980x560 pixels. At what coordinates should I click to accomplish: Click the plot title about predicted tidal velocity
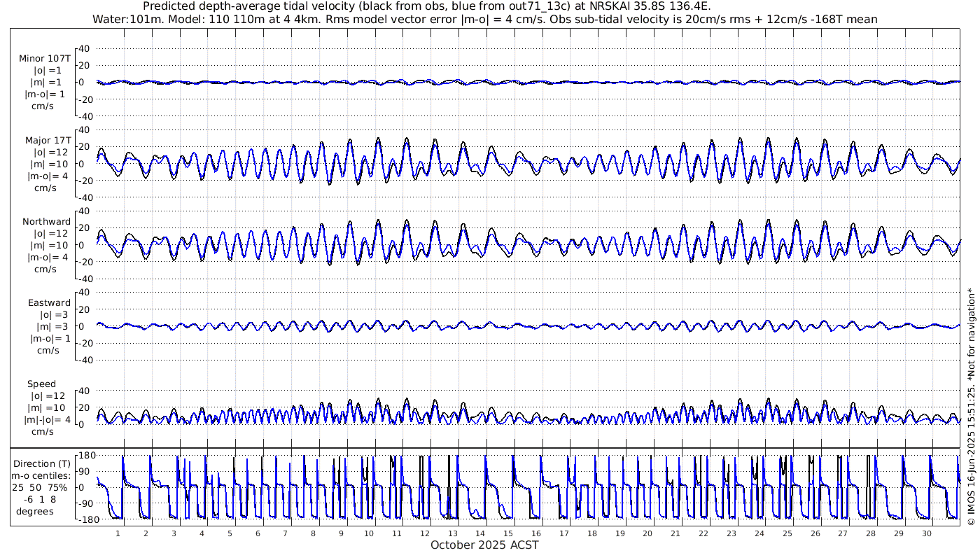click(x=426, y=6)
